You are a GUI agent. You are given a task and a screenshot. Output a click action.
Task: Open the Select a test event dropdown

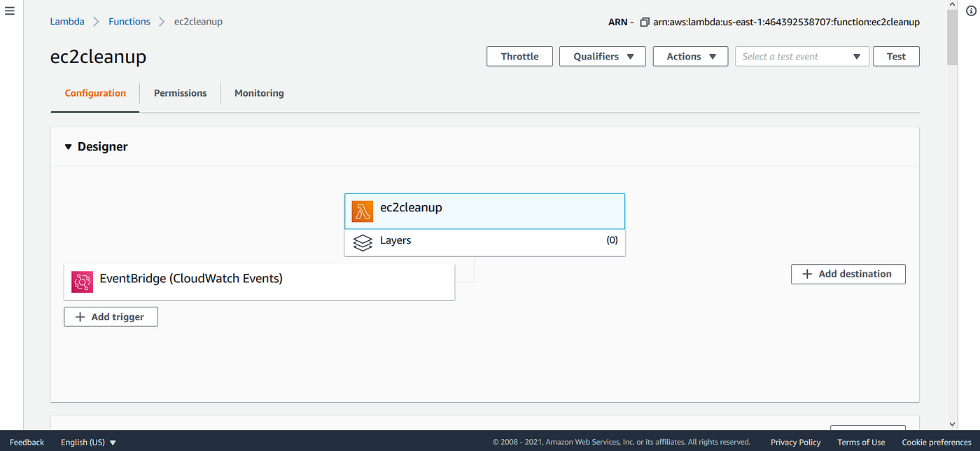[802, 56]
